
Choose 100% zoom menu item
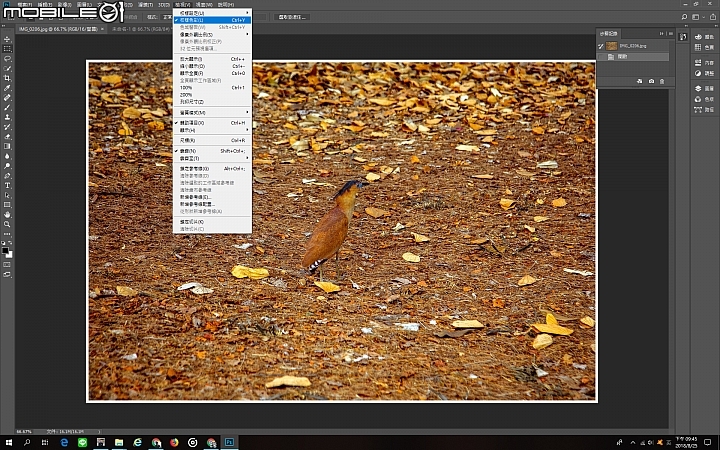coord(212,87)
